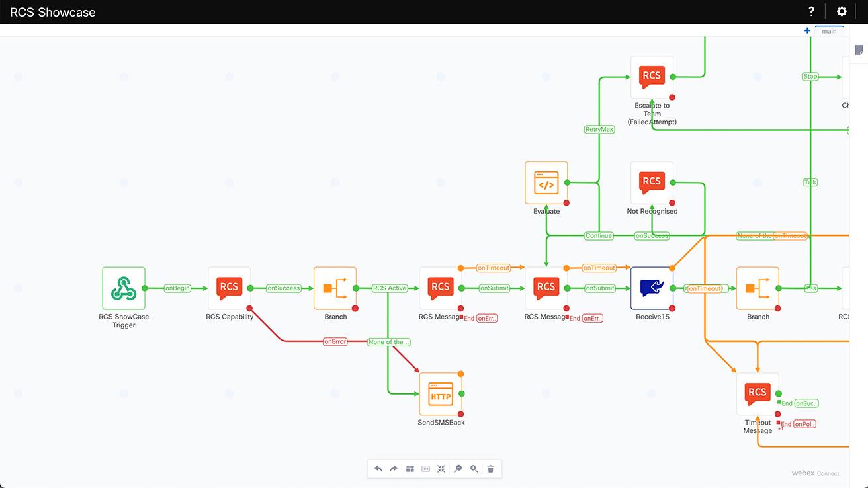Screen dimensions: 868x488
Task: Zoom in on the canvas
Action: (474, 469)
